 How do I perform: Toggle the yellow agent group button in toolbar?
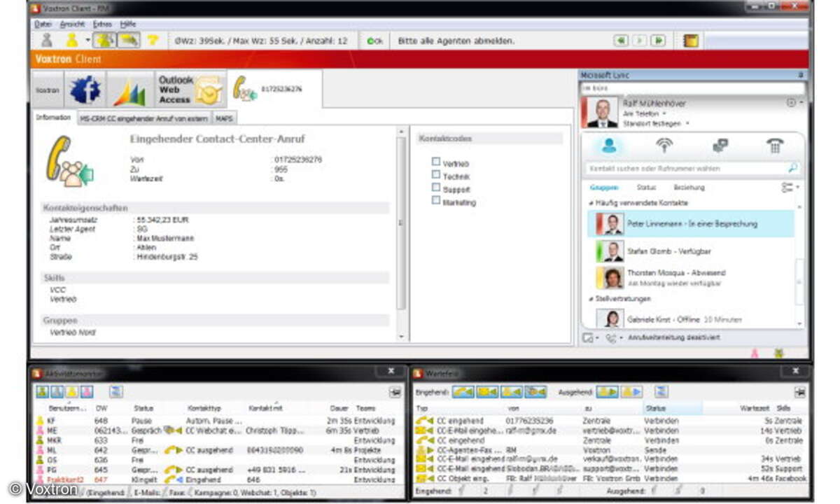coord(104,41)
